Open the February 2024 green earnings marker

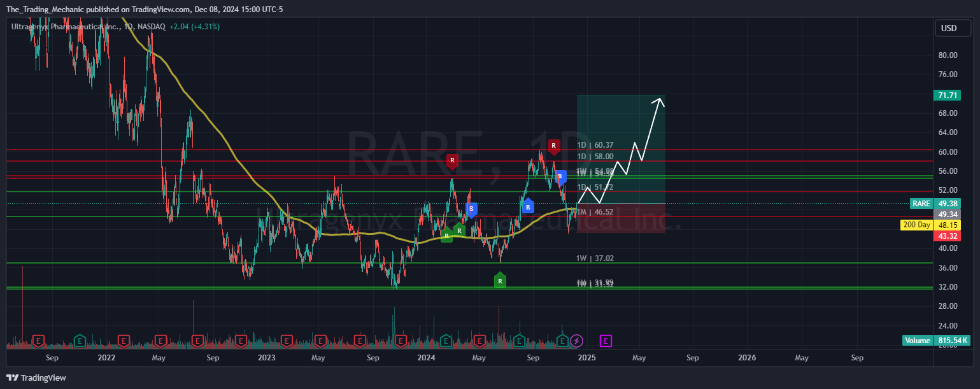(445, 341)
